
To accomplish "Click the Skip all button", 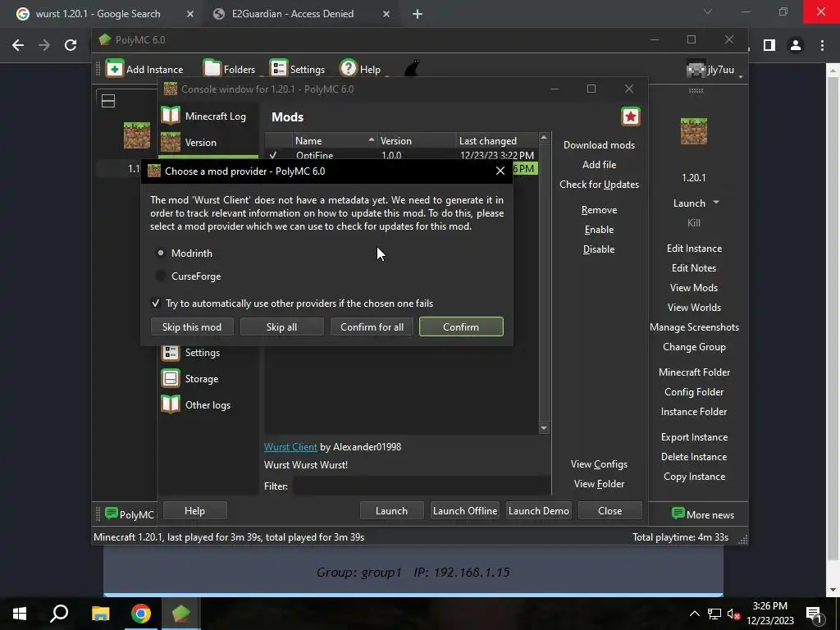I will pyautogui.click(x=282, y=326).
